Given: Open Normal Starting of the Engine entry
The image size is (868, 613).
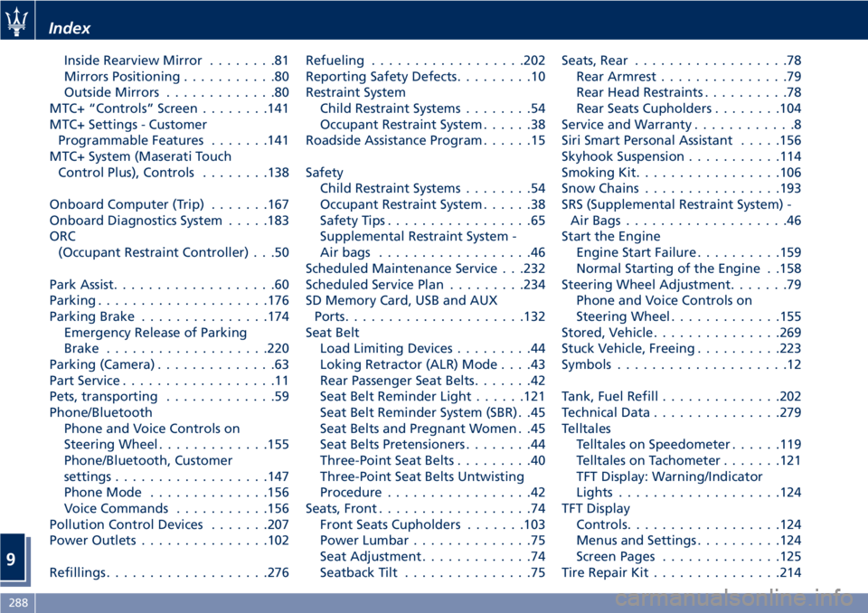Looking at the screenshot, I should point(689,269).
